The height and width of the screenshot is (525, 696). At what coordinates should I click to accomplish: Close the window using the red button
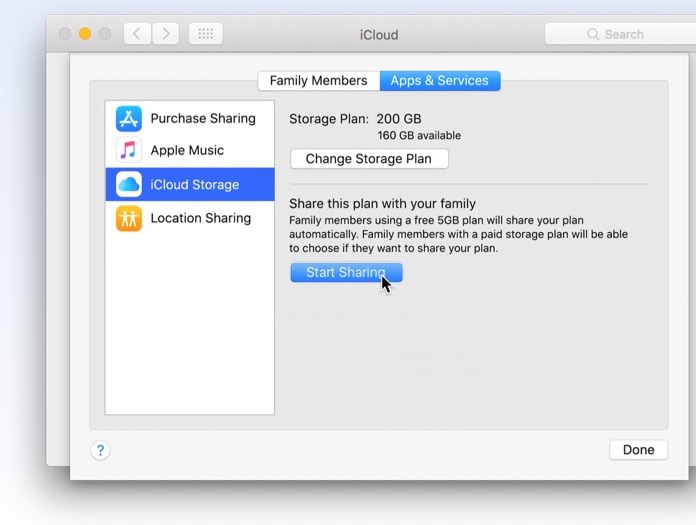[65, 34]
